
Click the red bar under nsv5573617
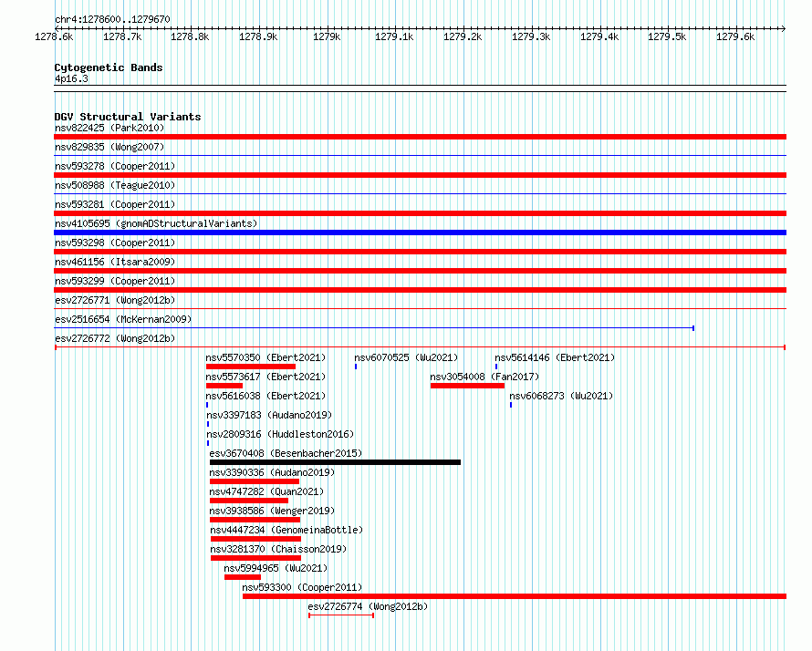click(x=224, y=386)
